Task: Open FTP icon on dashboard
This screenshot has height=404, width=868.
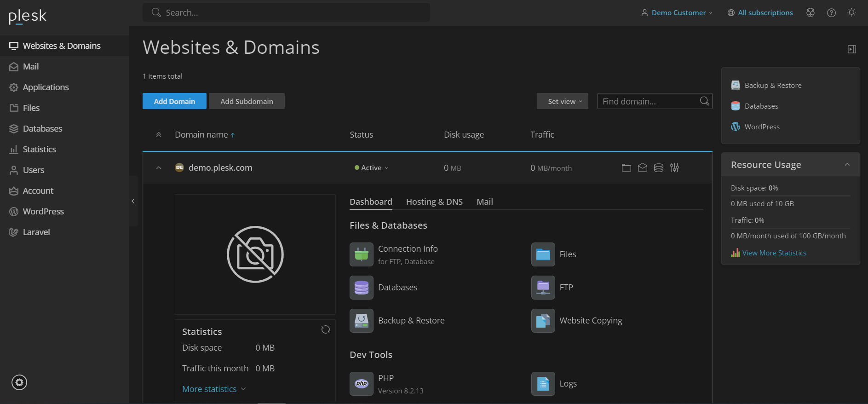Action: click(543, 288)
